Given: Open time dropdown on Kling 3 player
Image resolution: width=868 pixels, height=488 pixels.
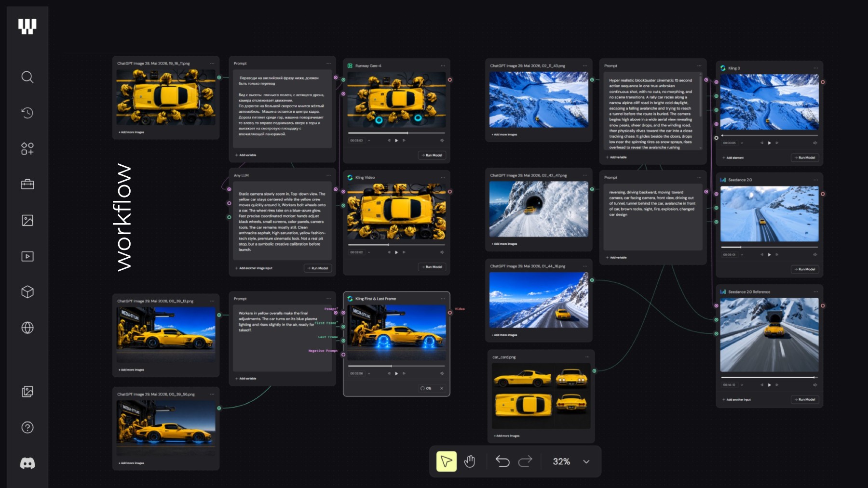Looking at the screenshot, I should [742, 143].
